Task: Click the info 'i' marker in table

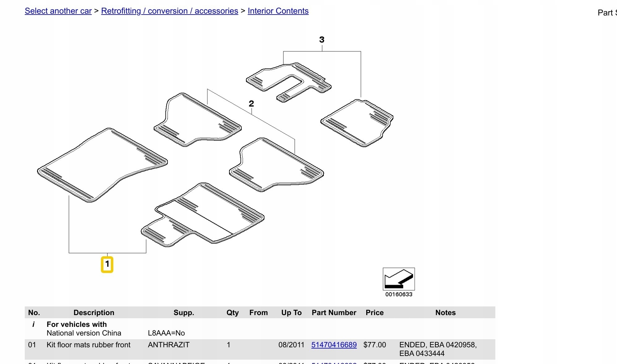Action: 33,324
